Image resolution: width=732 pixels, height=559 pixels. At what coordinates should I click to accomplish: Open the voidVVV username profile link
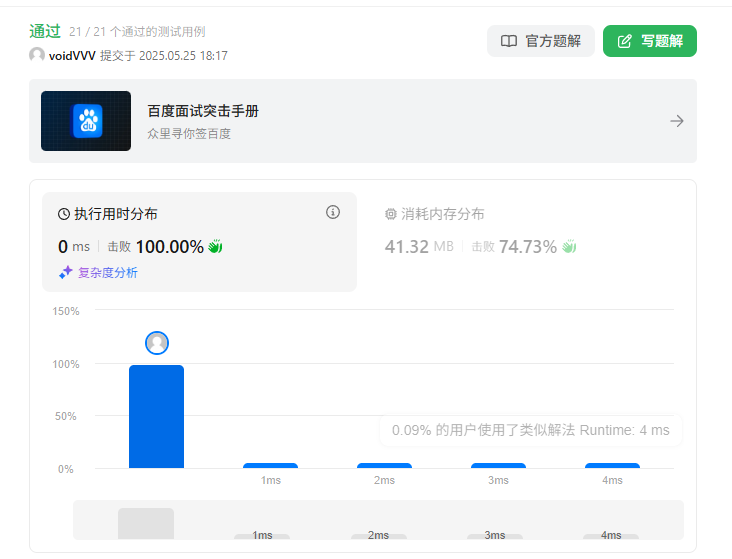tap(72, 56)
